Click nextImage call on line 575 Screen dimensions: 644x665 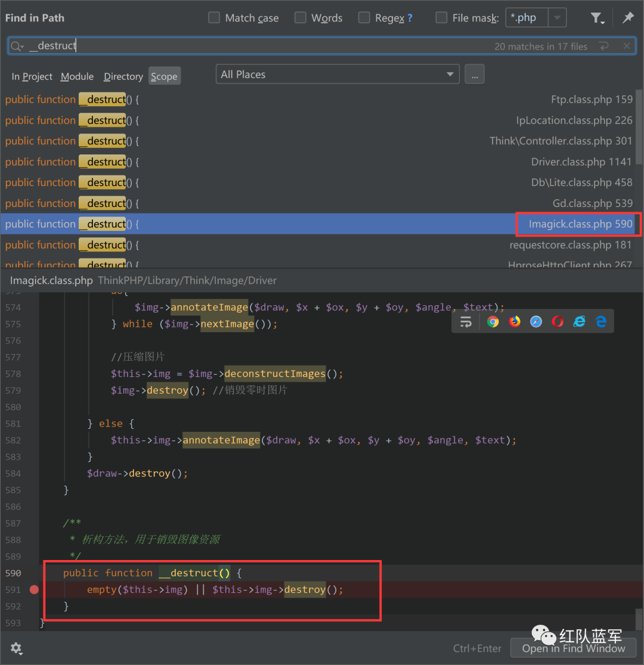coord(227,324)
